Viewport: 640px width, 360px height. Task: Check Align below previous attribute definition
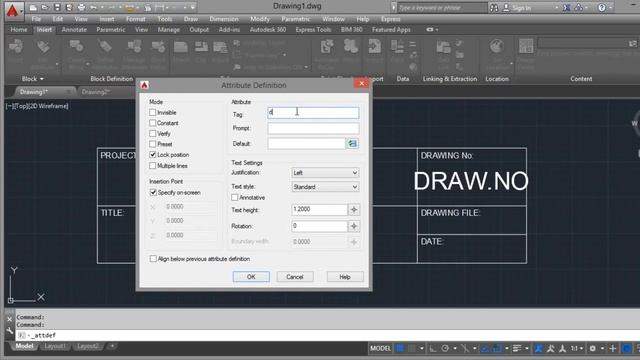click(153, 259)
